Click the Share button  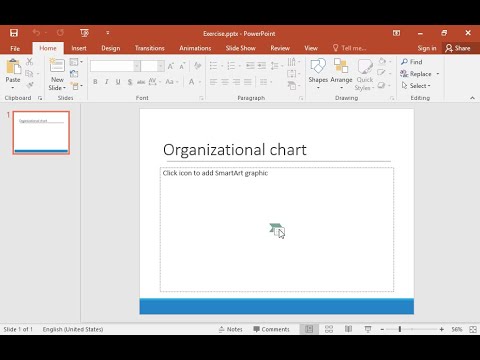458,48
